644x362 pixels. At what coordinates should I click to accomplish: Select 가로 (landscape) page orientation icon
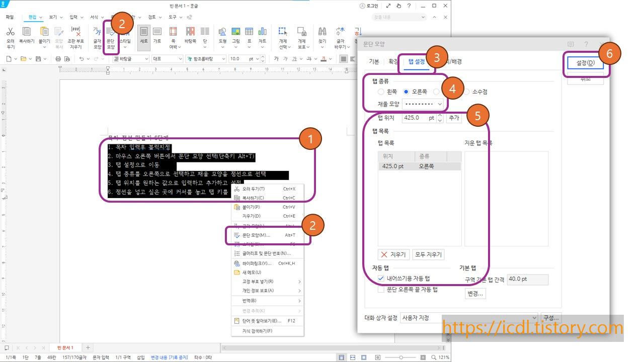point(157,32)
